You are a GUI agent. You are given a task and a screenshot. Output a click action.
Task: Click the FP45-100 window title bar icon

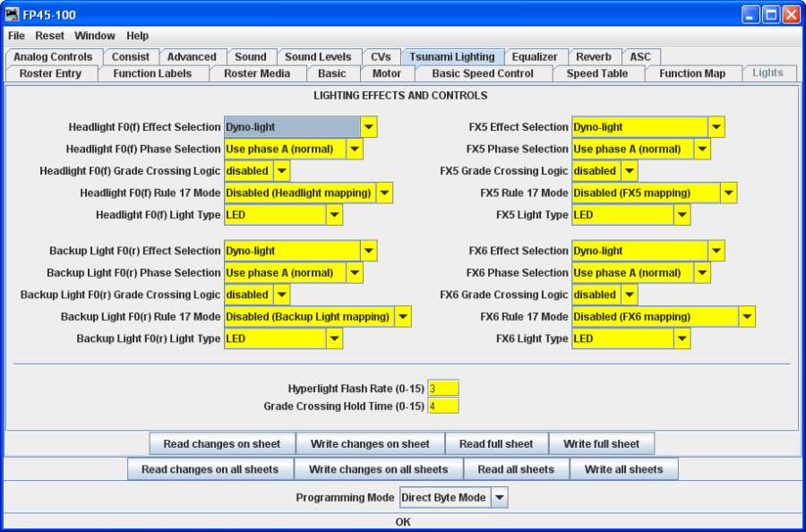click(13, 14)
